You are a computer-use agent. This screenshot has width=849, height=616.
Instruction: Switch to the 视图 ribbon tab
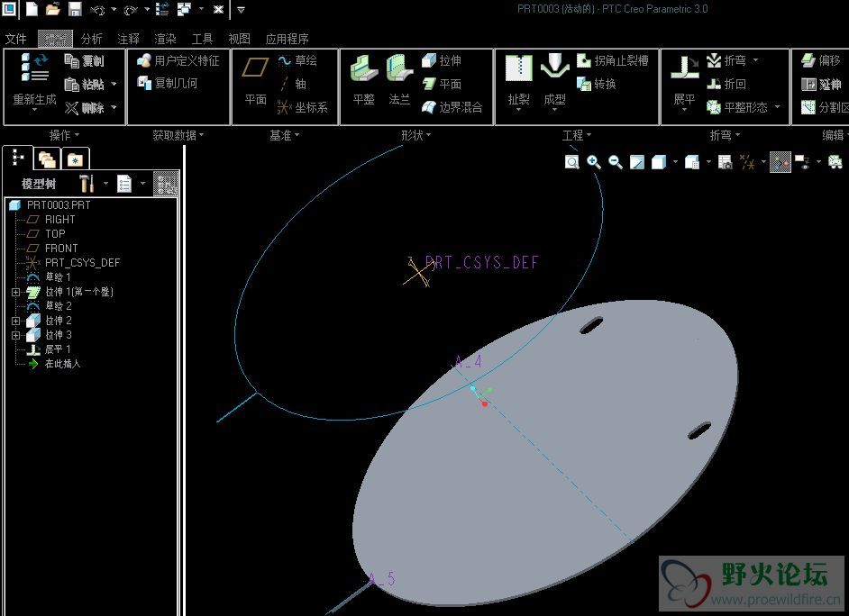[240, 39]
